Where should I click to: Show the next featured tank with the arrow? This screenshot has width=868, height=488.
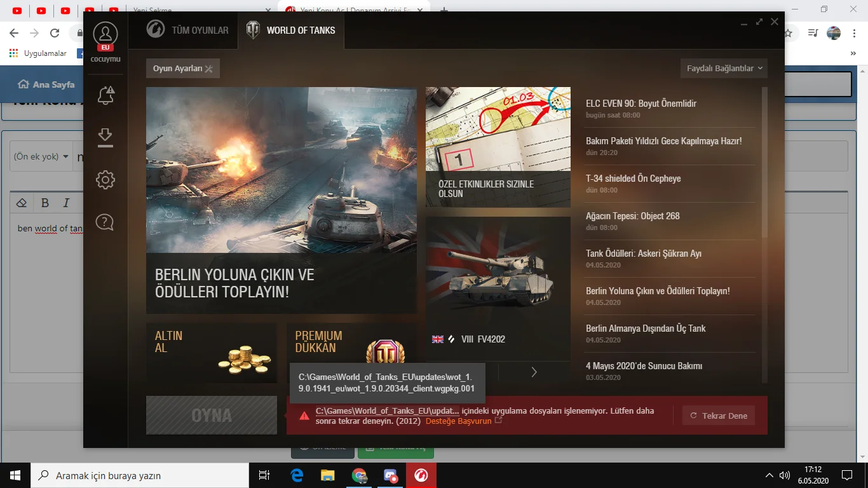tap(534, 372)
